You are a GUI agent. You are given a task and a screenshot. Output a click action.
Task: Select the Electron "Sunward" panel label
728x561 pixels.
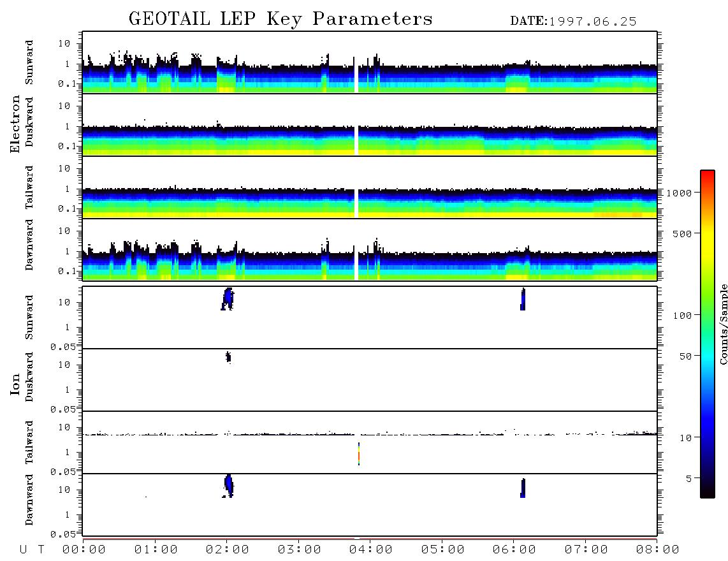point(29,62)
